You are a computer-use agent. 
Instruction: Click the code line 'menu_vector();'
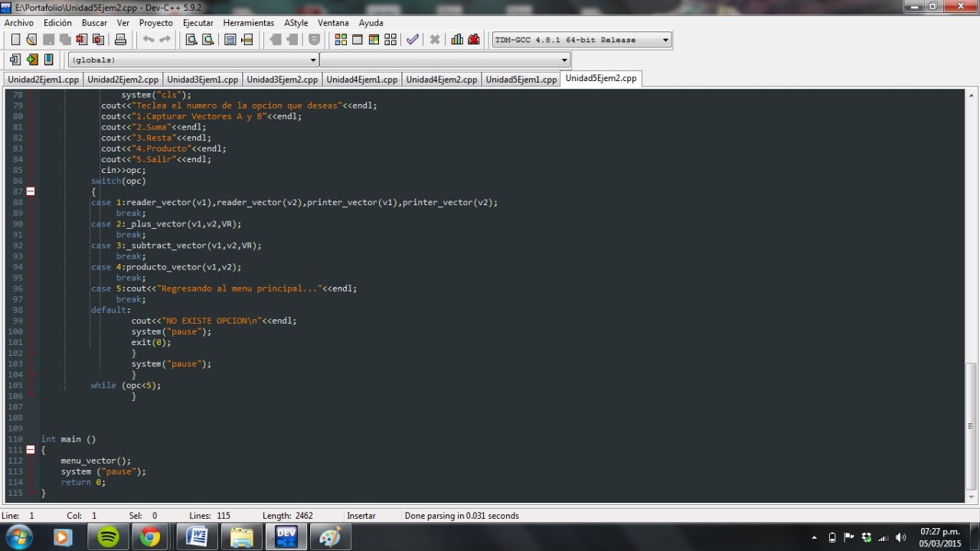96,461
